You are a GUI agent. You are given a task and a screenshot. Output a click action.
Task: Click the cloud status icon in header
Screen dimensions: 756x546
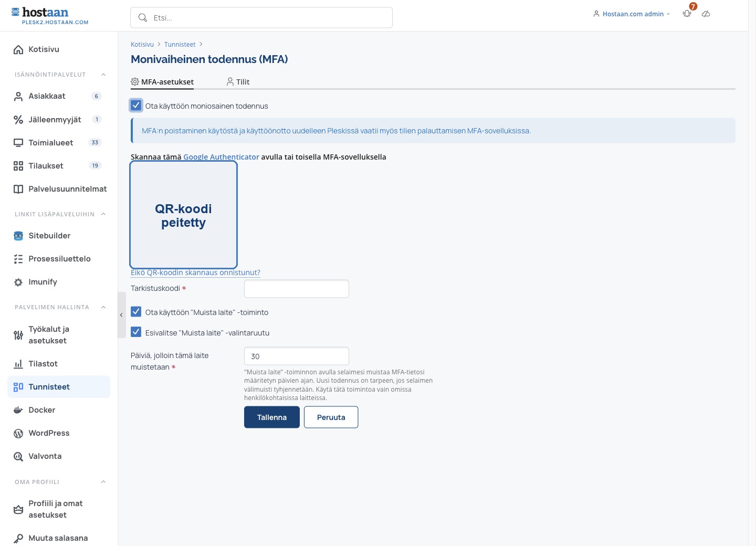point(706,14)
